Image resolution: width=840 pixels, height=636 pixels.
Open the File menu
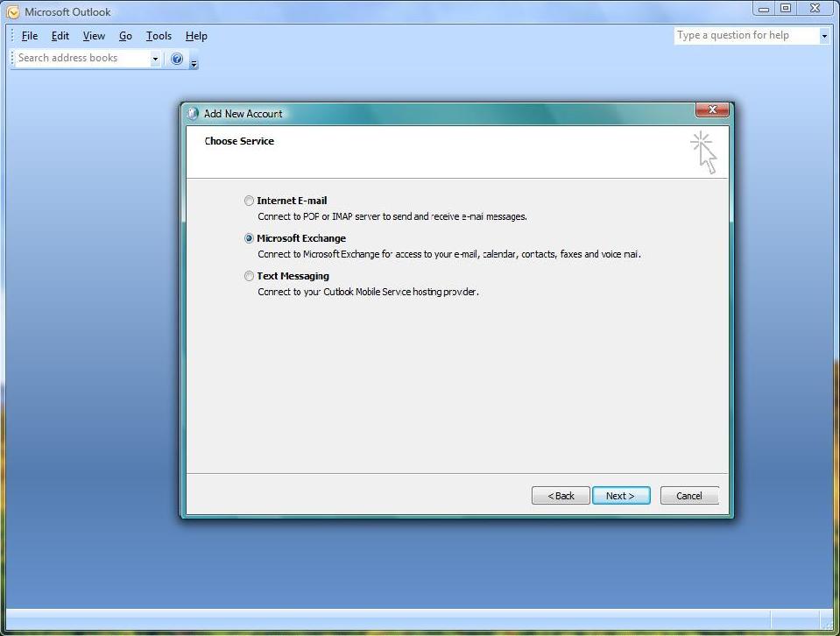point(30,36)
